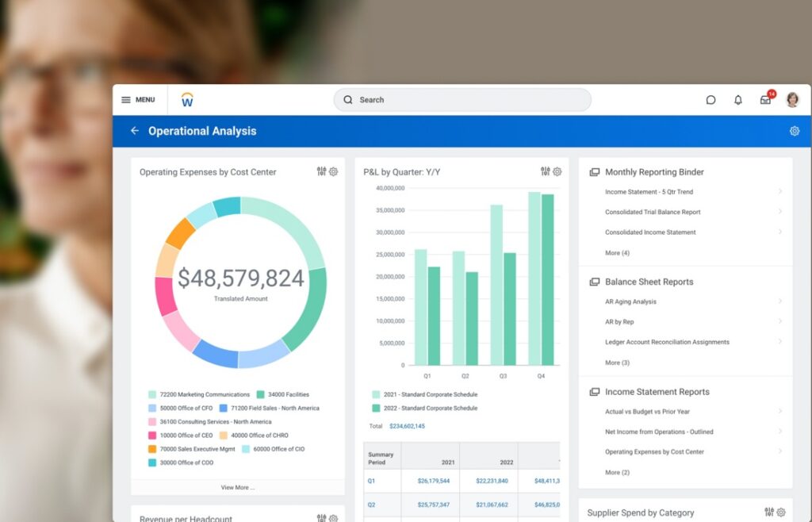Open filter sliders icon on Operating Expenses card
812x522 pixels.
321,171
